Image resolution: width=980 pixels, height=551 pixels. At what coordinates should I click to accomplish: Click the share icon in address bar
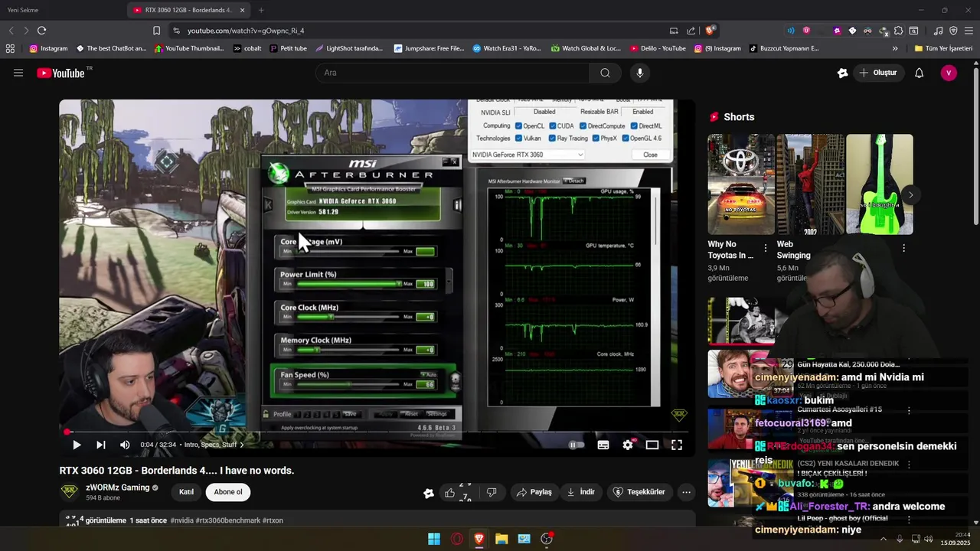coord(691,31)
